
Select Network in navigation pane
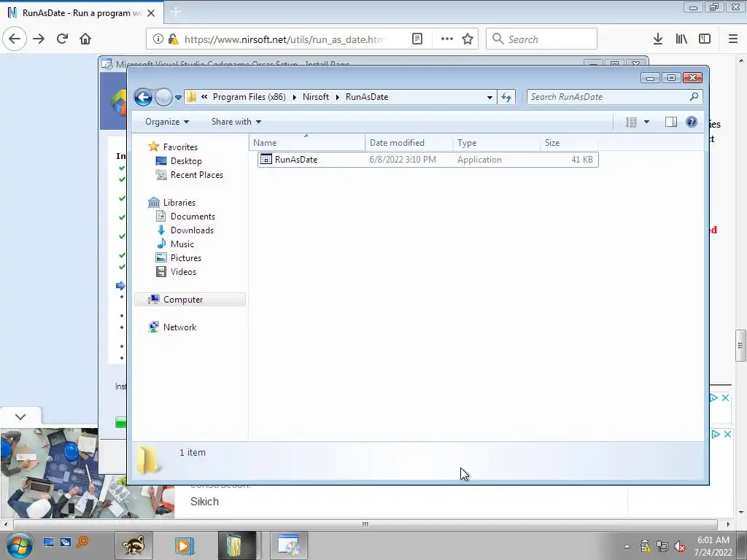[179, 327]
